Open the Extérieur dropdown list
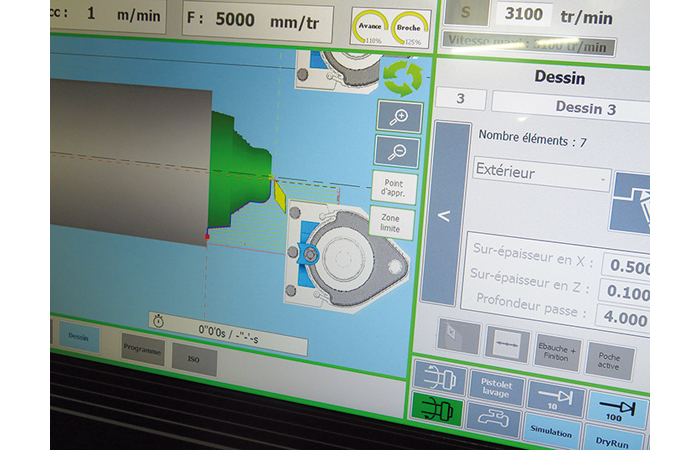This screenshot has height=450, width=700. tap(541, 174)
